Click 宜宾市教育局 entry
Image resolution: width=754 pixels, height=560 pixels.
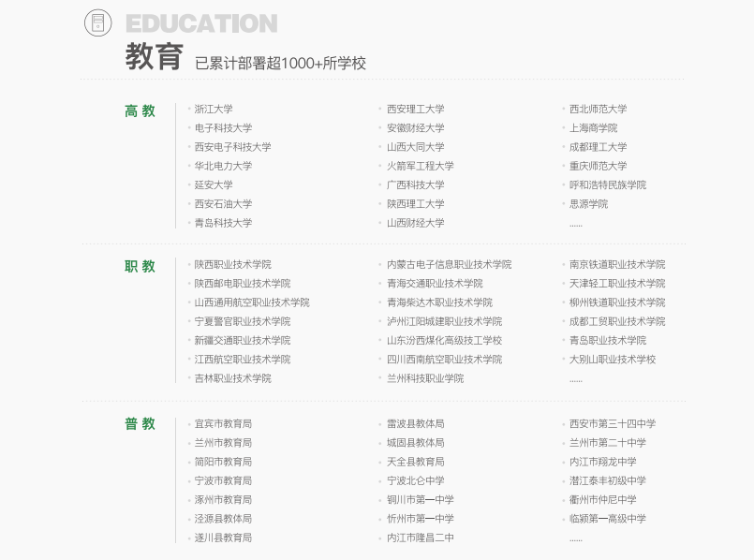click(x=223, y=424)
